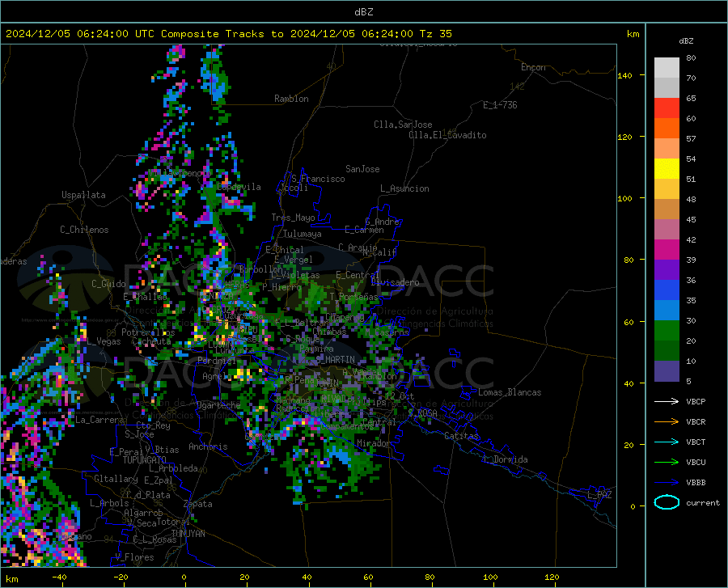Click the 'dBZ' title at top
Image resolution: width=728 pixels, height=588 pixels.
click(x=363, y=12)
